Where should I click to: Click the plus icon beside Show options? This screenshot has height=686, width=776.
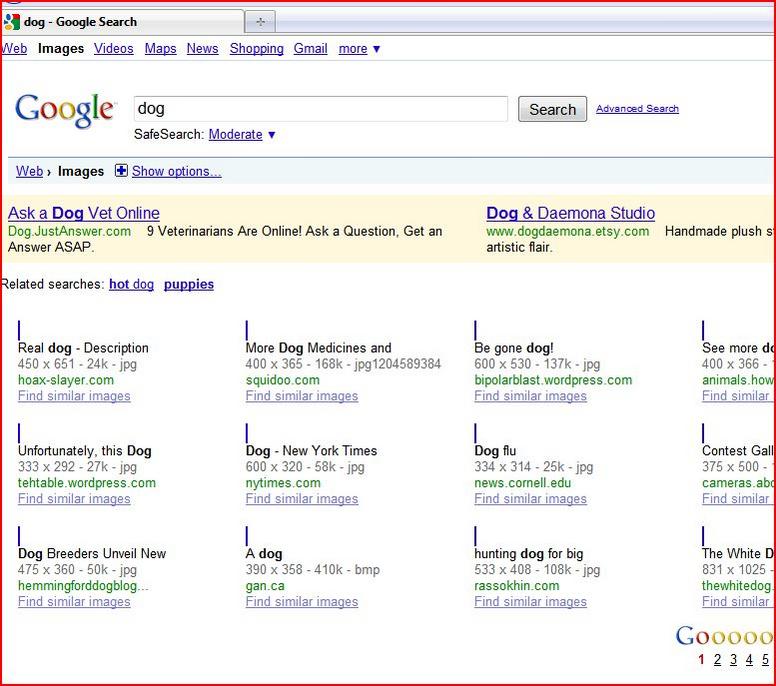coord(121,171)
